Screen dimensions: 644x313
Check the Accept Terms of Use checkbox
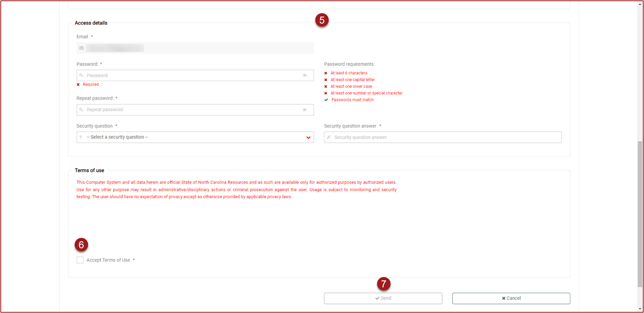tap(80, 260)
